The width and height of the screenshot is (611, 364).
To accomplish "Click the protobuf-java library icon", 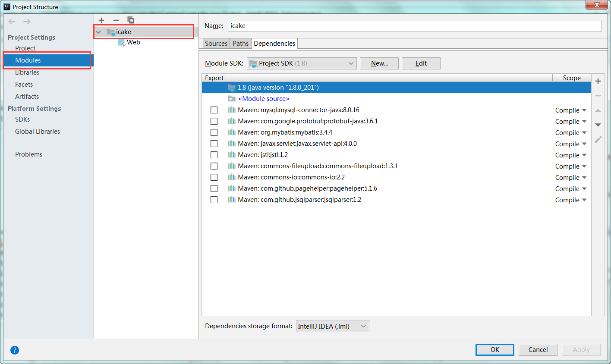I will coord(232,121).
